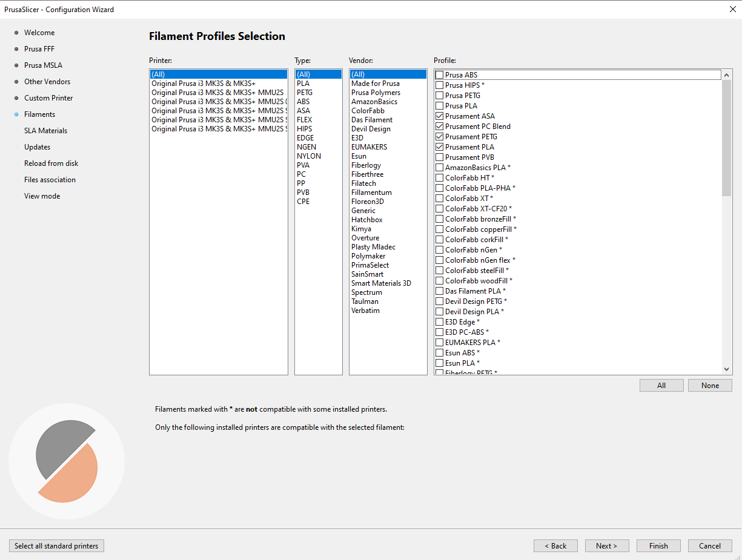Disable the Prusament PC Blend profile
The height and width of the screenshot is (560, 742).
click(x=440, y=127)
